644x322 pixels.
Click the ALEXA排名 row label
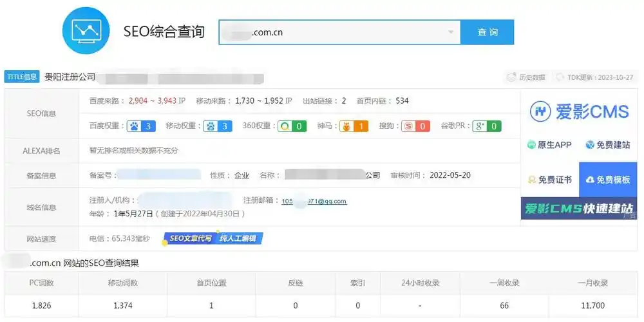click(41, 151)
